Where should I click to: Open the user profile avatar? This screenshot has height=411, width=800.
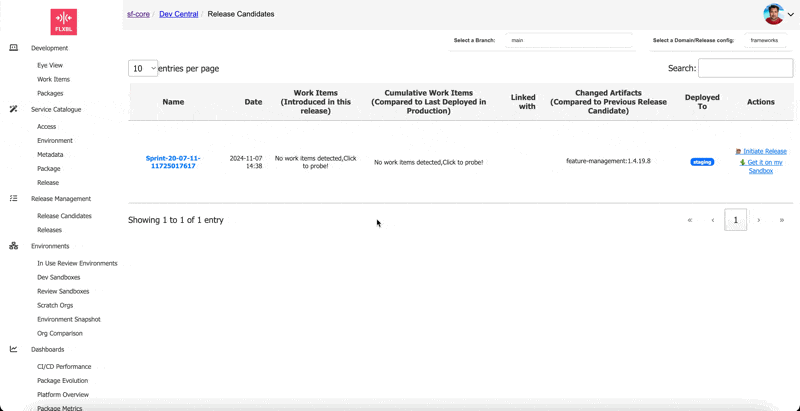(773, 14)
